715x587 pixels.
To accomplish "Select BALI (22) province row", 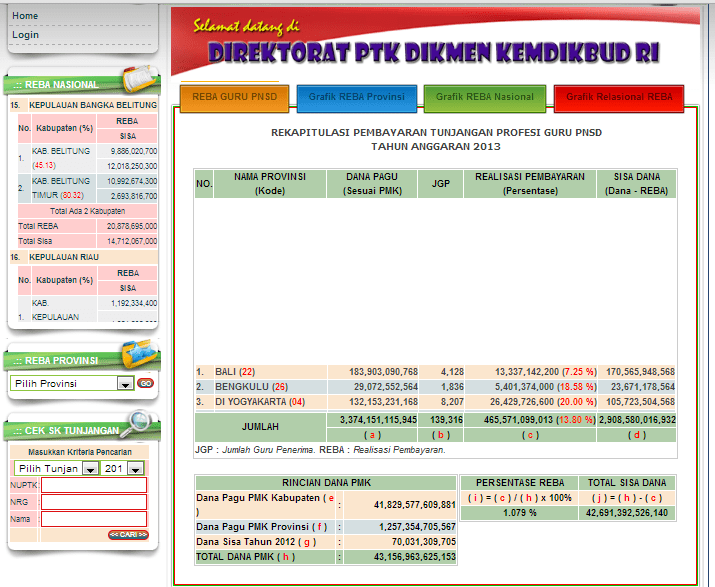I will [x=435, y=372].
